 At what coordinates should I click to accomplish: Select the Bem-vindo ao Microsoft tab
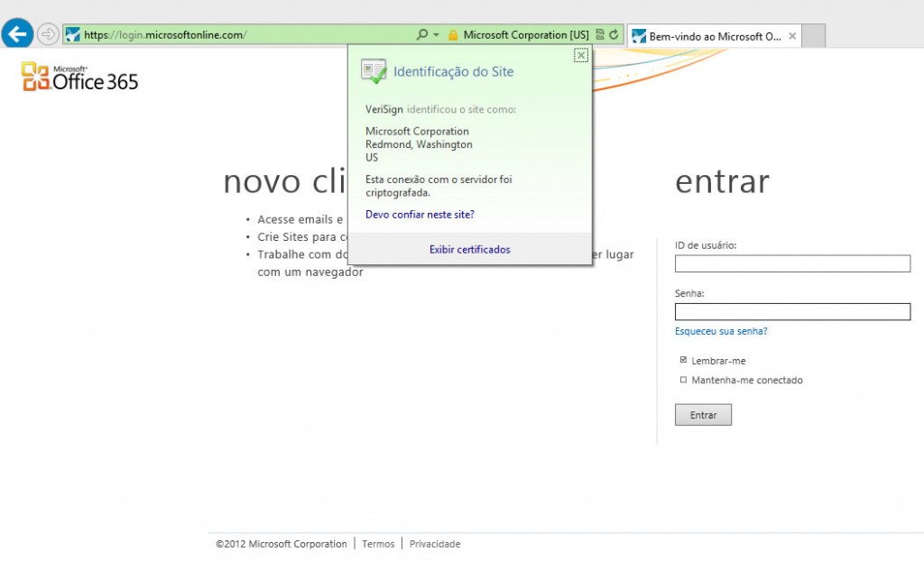click(707, 36)
